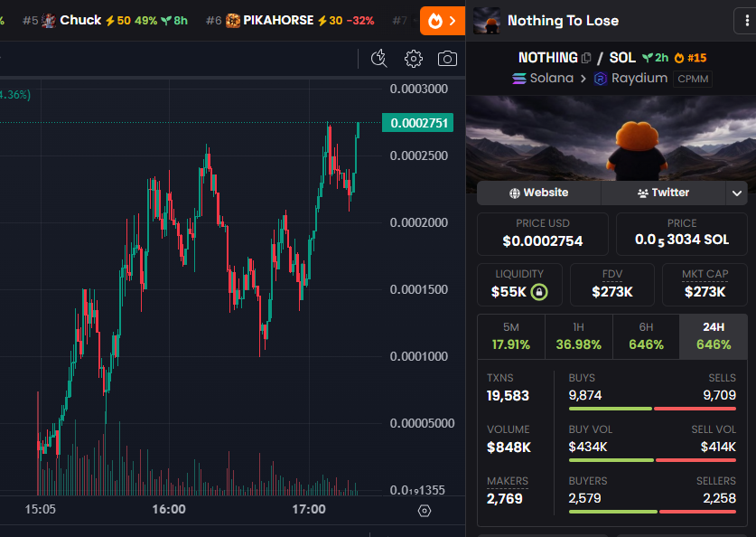756x537 pixels.
Task: Click the current price label 0.0002751
Action: (x=418, y=123)
